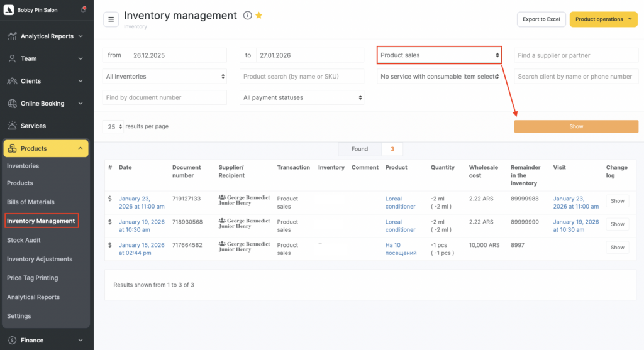Screen dimensions: 644x350
Task: Click the yellow favorite star icon
Action: coord(258,16)
